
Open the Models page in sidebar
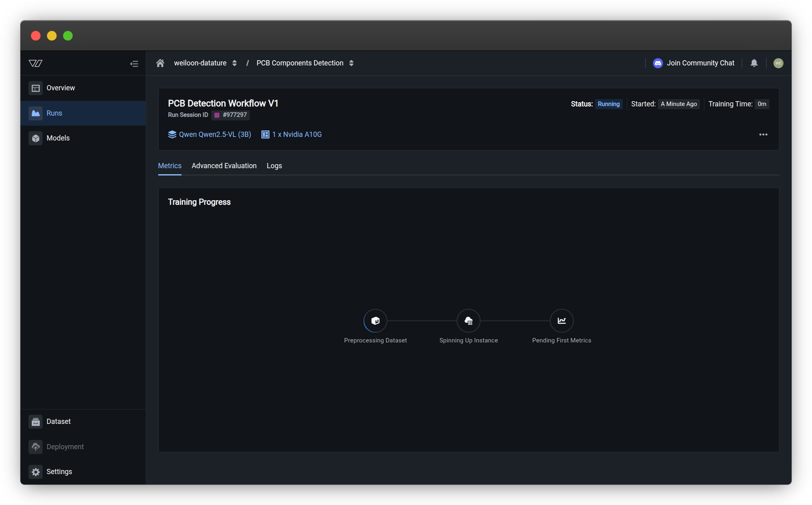click(58, 138)
